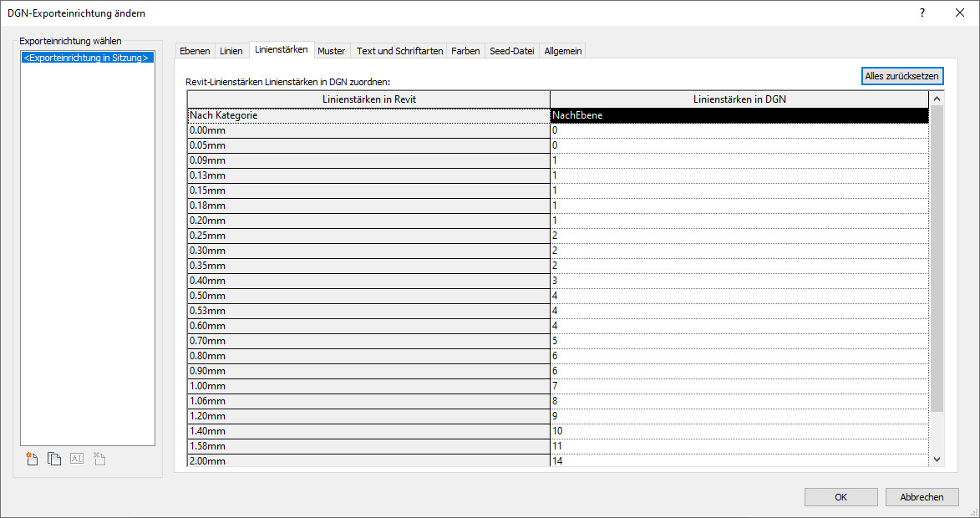The height and width of the screenshot is (518, 980).
Task: Go to the Muster tab
Action: (331, 51)
